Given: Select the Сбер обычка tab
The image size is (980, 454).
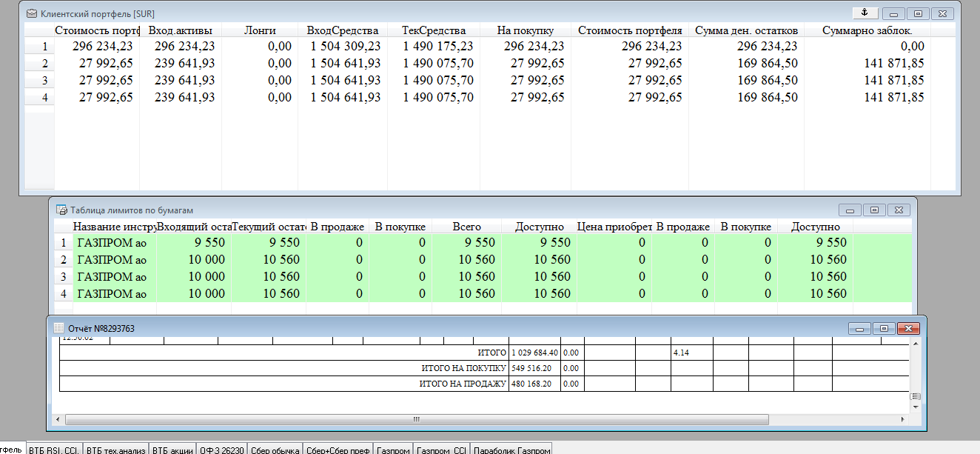Looking at the screenshot, I should (275, 450).
